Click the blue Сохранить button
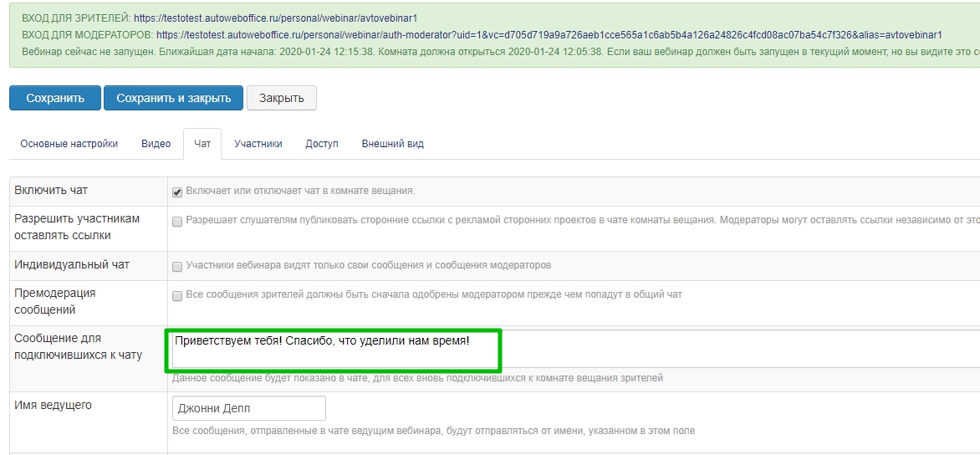 click(55, 98)
